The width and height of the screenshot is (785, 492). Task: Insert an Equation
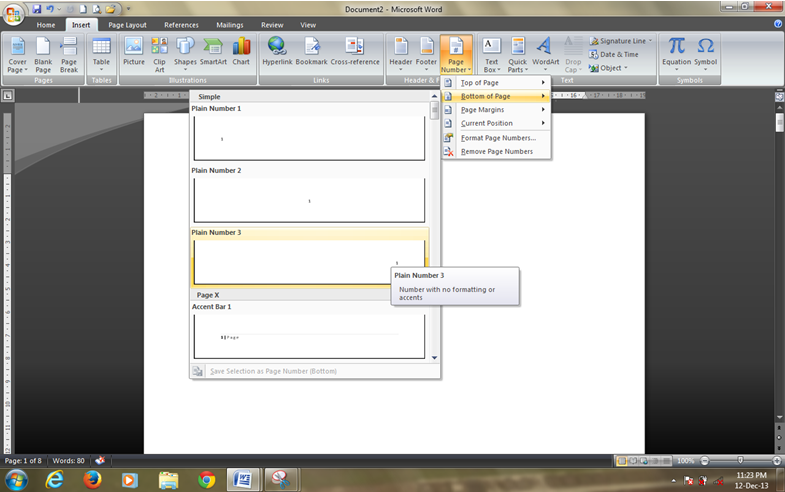coord(676,54)
